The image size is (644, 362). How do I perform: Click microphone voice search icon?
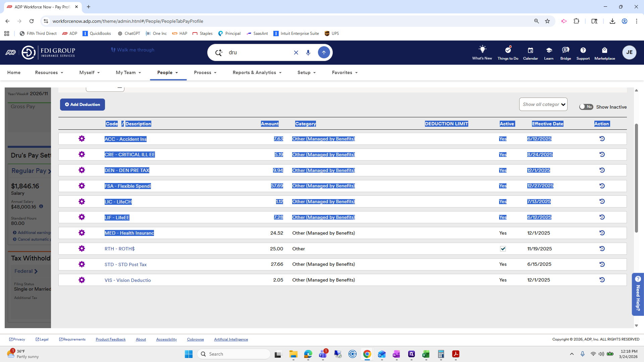pos(308,53)
